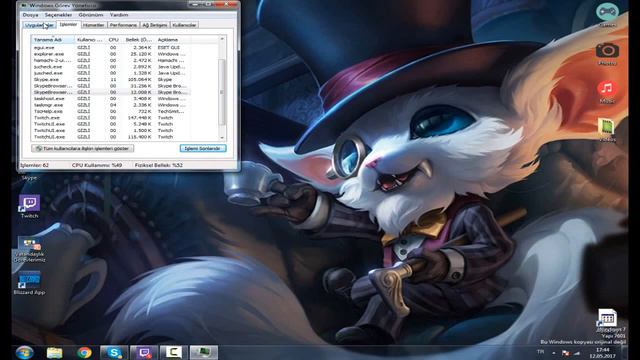Click Tüm kullanıcılara ilişkin işlemleri göster

(82, 148)
